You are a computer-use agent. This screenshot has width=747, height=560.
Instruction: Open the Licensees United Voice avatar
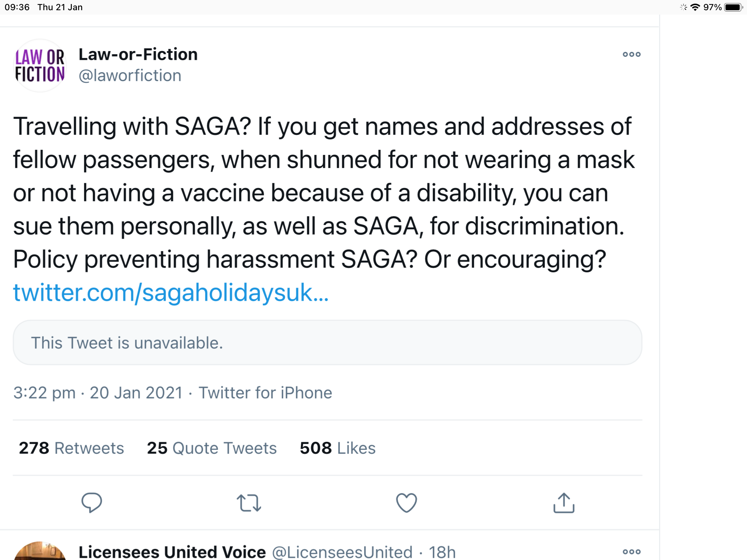pos(40,552)
